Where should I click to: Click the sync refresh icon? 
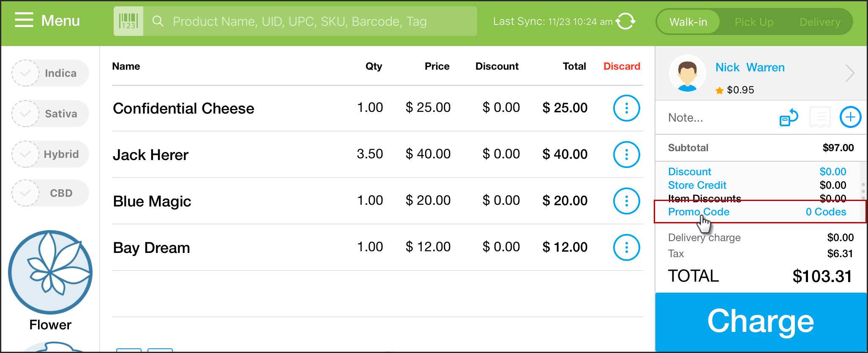[625, 21]
